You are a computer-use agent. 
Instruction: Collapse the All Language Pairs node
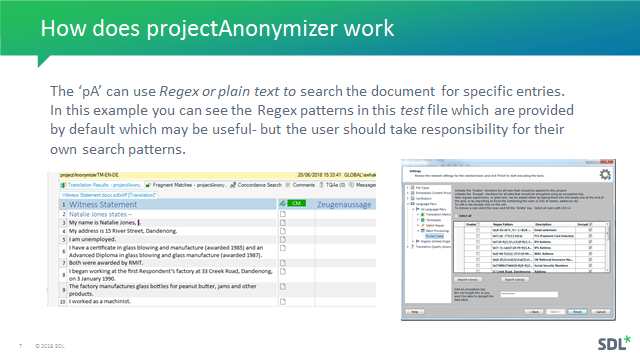point(413,209)
